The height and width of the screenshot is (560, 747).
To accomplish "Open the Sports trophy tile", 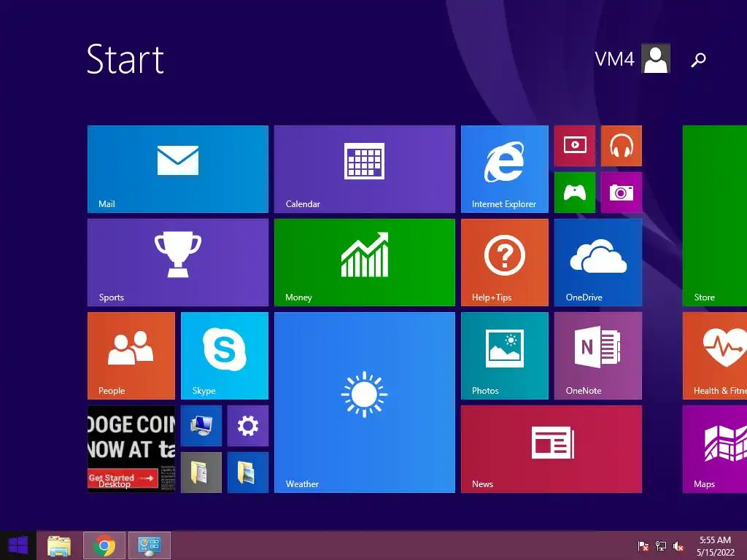I will pos(178,262).
